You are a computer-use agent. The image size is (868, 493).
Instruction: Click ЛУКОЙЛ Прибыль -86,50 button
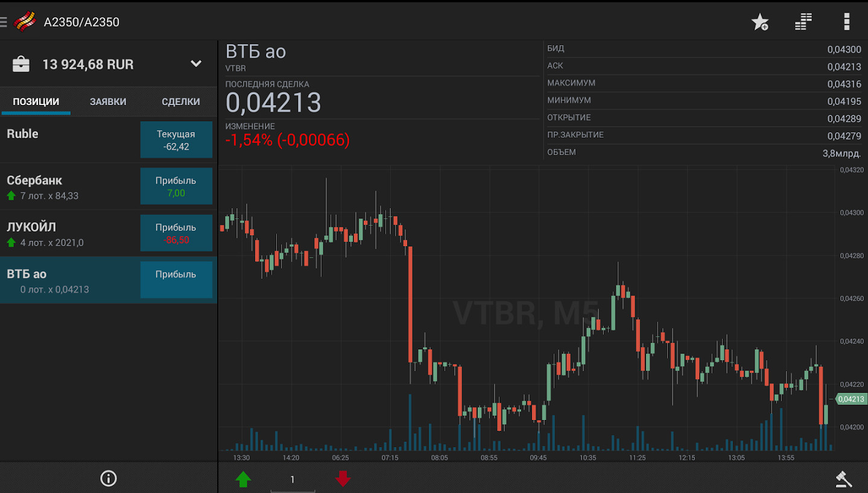(176, 233)
